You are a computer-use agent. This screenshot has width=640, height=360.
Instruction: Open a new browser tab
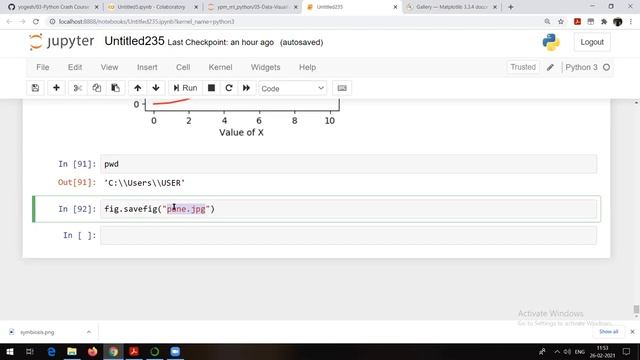click(x=511, y=7)
